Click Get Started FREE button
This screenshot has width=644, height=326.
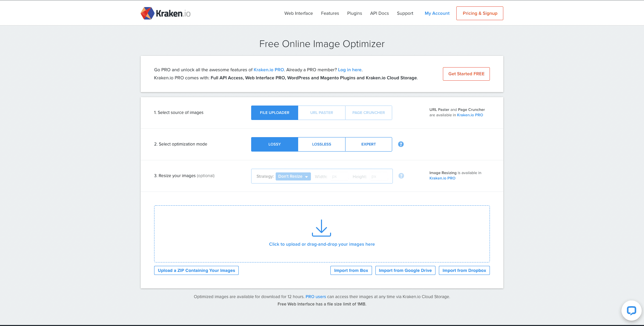point(466,74)
